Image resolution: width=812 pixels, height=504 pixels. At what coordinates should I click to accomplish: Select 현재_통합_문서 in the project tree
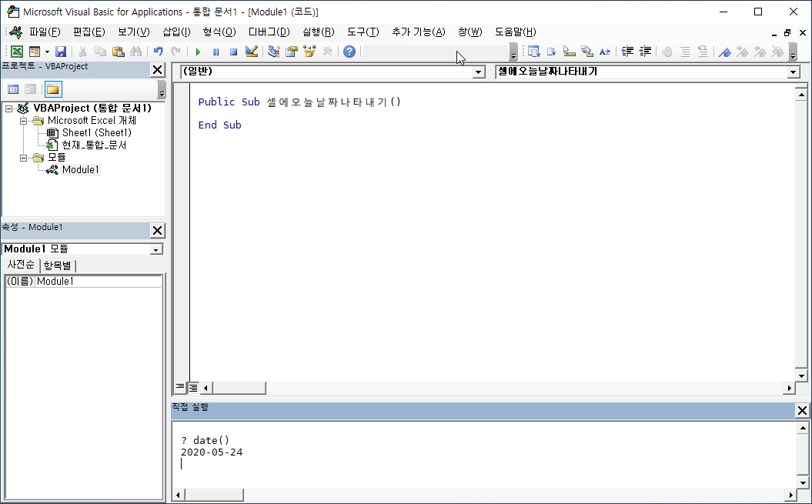(94, 145)
